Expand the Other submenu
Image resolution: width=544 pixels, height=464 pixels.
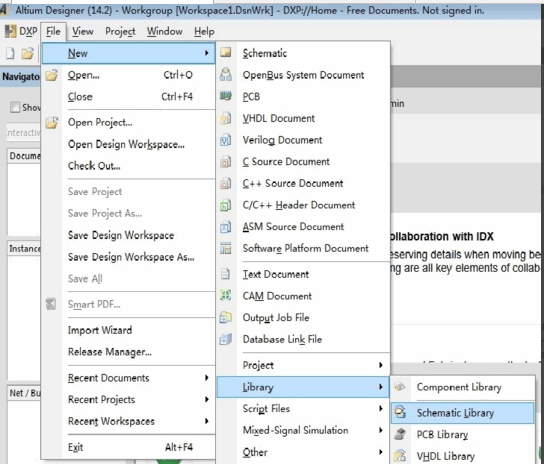(x=381, y=452)
